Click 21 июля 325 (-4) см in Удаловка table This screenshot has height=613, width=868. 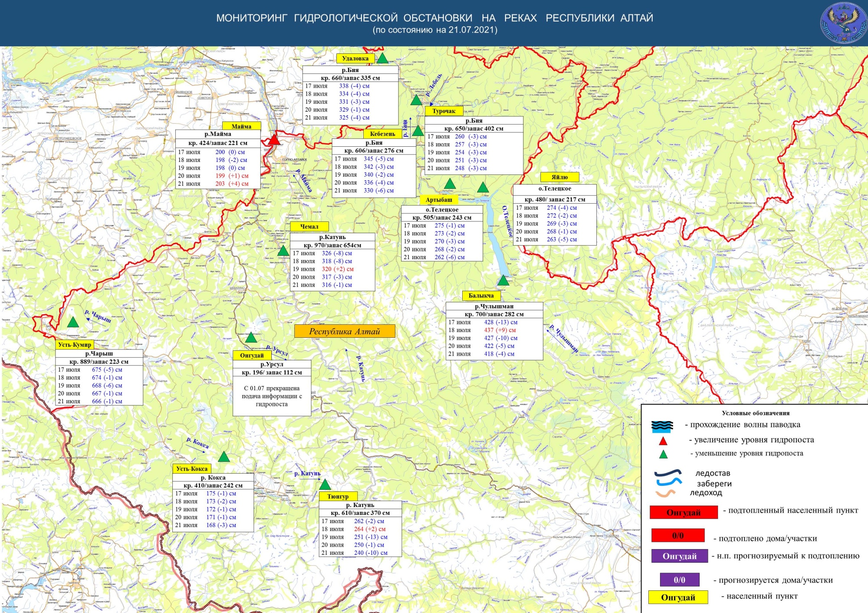(x=337, y=118)
